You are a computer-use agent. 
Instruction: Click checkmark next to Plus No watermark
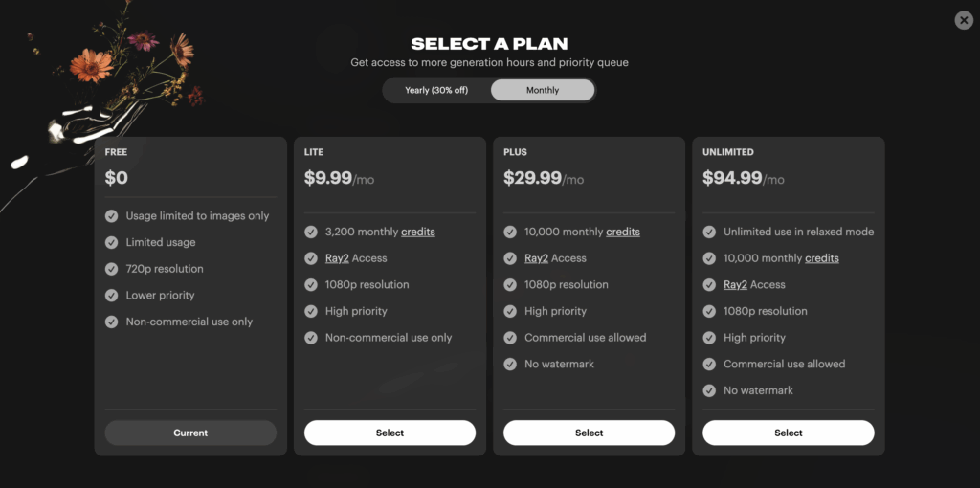[510, 364]
